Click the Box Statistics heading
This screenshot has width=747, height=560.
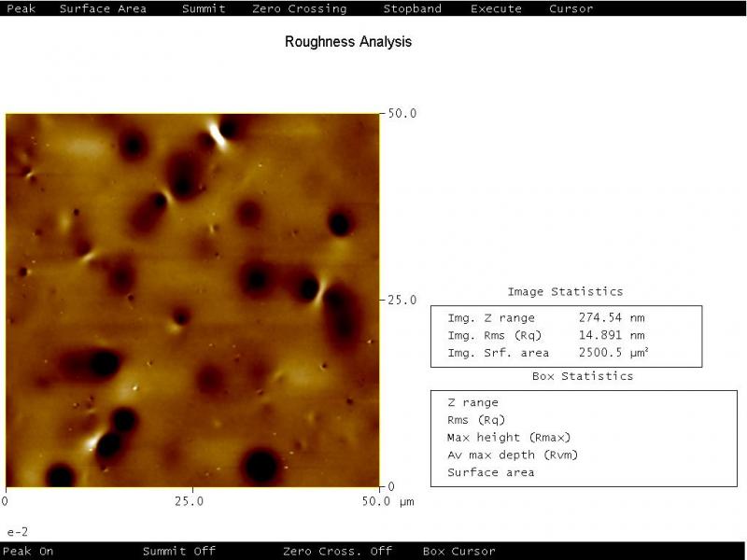[x=583, y=376]
